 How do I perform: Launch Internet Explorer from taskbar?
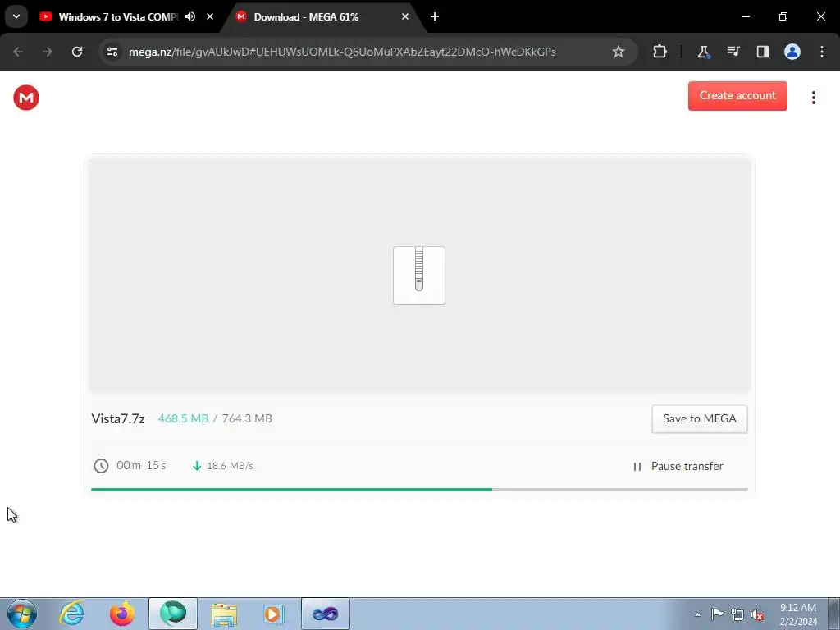(72, 614)
